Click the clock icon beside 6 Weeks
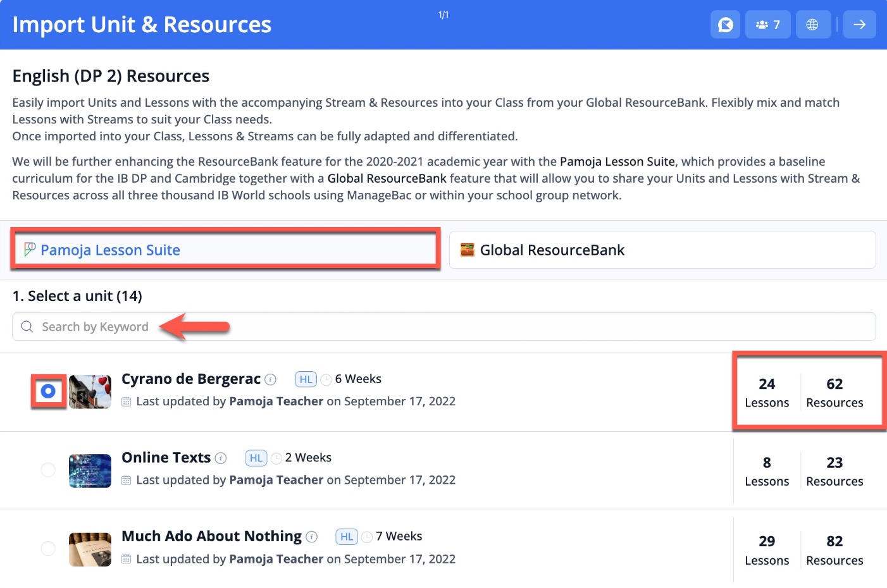Screen dimensions: 887x588 point(326,379)
